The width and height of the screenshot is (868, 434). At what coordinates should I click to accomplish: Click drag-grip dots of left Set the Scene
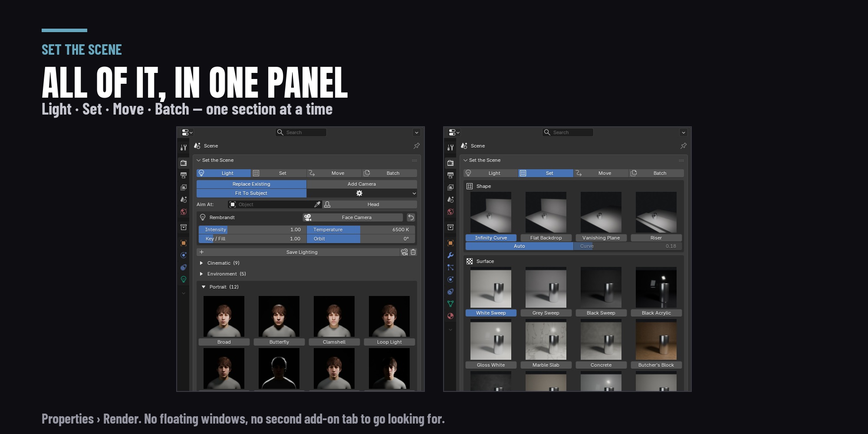[414, 161]
